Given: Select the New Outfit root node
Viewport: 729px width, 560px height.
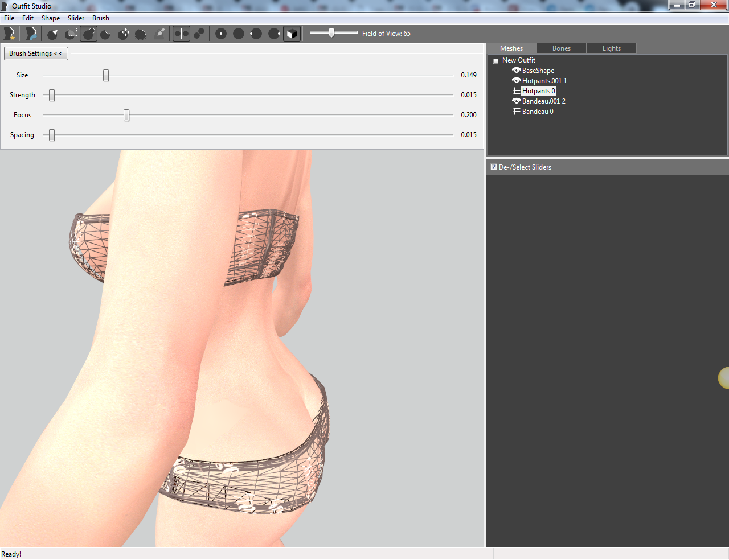Looking at the screenshot, I should [519, 60].
